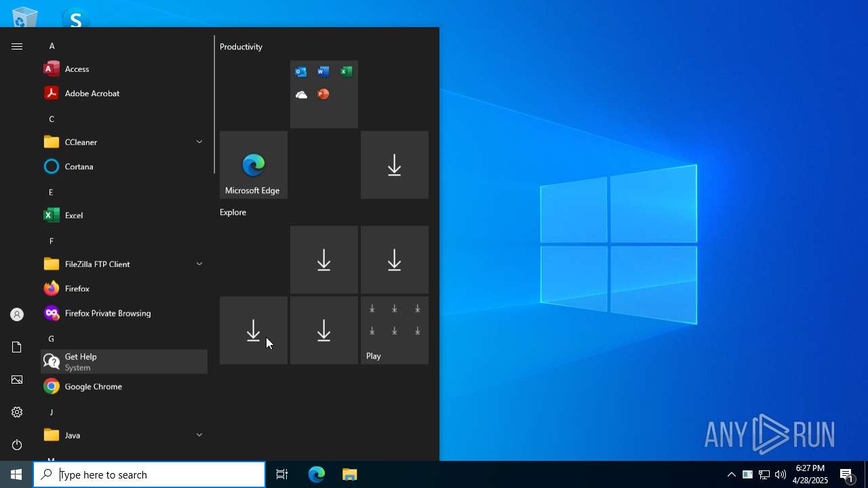Click the taskbar clock and date

pyautogui.click(x=810, y=474)
